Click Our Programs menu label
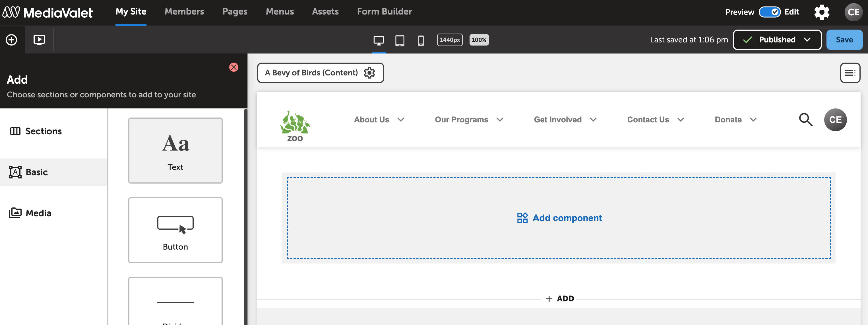 (x=461, y=120)
